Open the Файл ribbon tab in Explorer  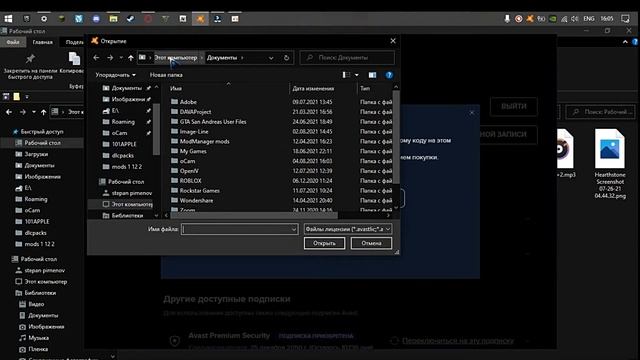coord(13,42)
